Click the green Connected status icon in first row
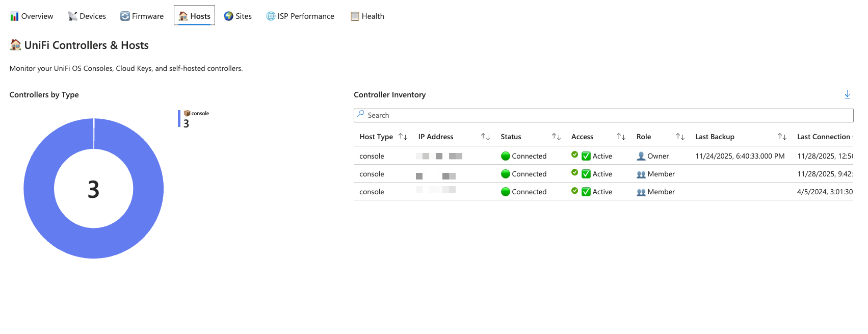Image resolution: width=868 pixels, height=334 pixels. 506,156
